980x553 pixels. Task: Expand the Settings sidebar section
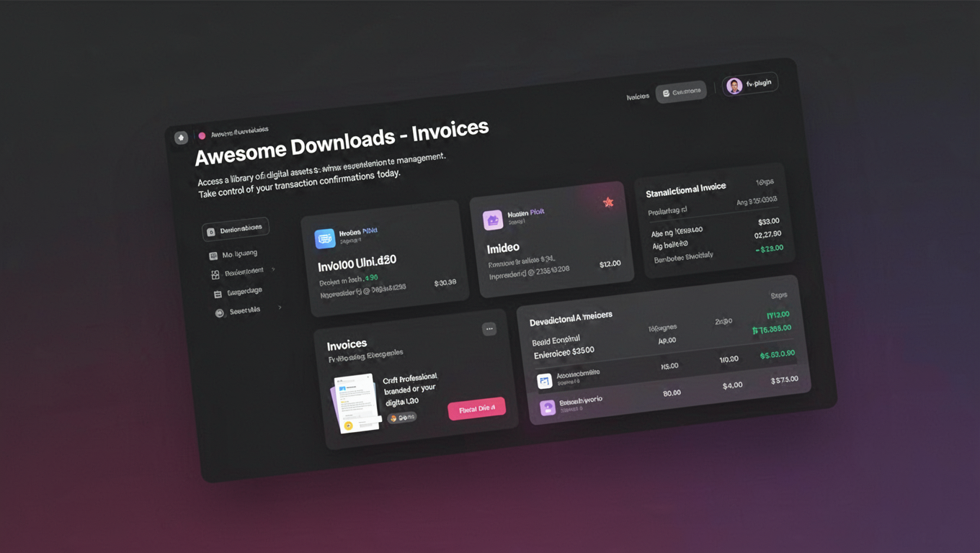point(280,307)
